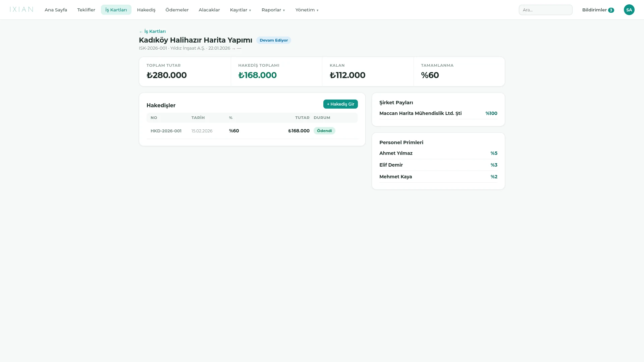The image size is (644, 362).
Task: Go to Ana Sayfa
Action: pos(56,10)
